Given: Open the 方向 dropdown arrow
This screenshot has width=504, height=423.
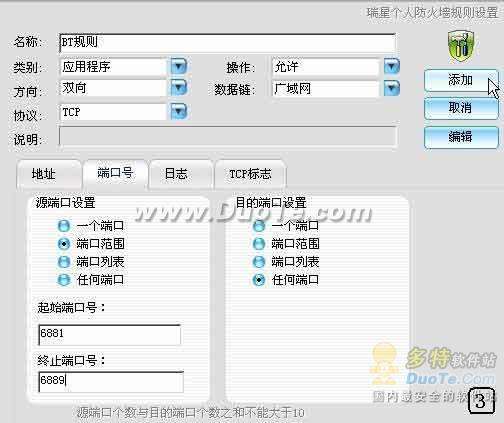Looking at the screenshot, I should pyautogui.click(x=179, y=88).
